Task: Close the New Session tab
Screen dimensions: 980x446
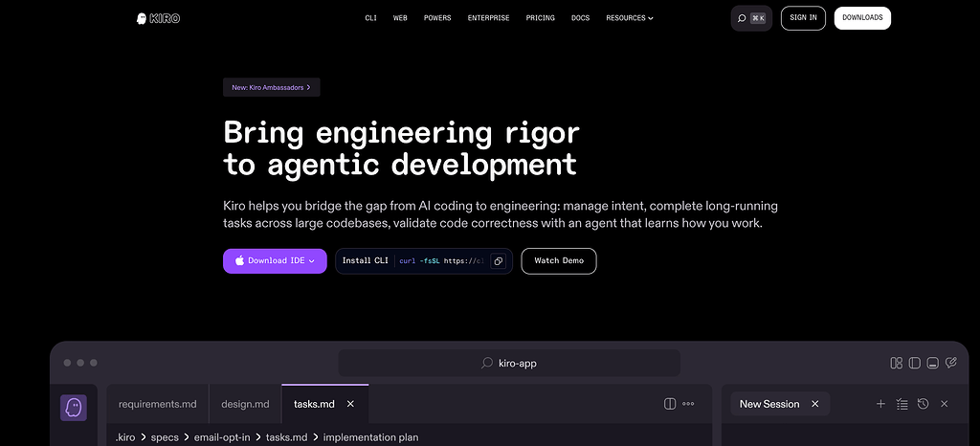Action: [x=815, y=404]
